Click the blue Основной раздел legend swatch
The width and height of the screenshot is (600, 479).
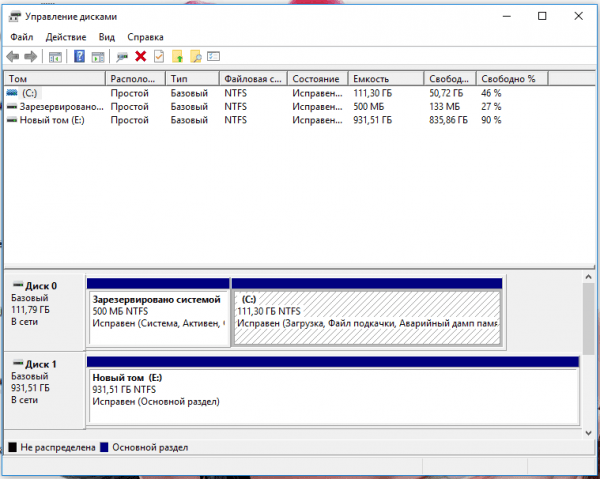[104, 447]
